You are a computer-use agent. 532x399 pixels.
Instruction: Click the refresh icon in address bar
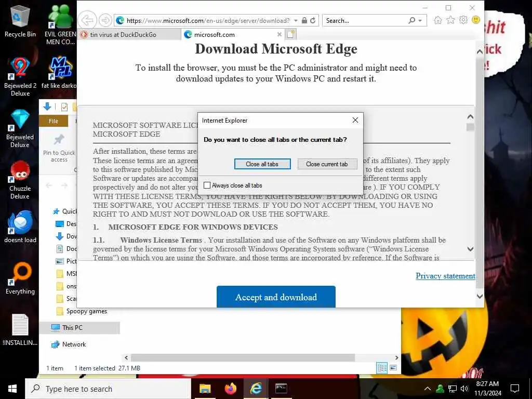(313, 20)
